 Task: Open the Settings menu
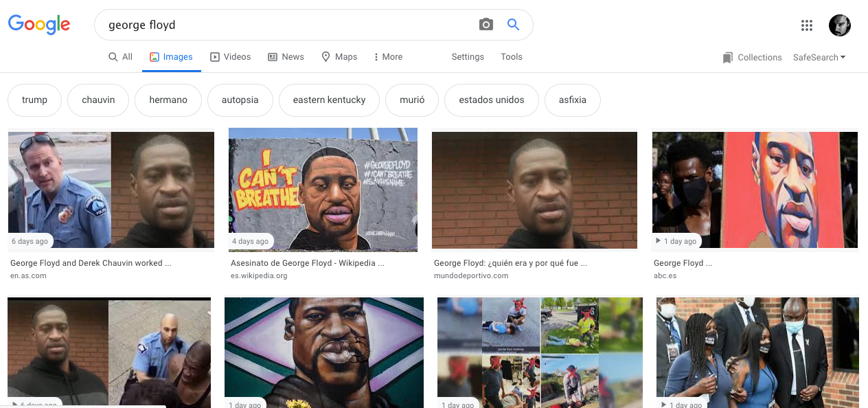click(468, 57)
